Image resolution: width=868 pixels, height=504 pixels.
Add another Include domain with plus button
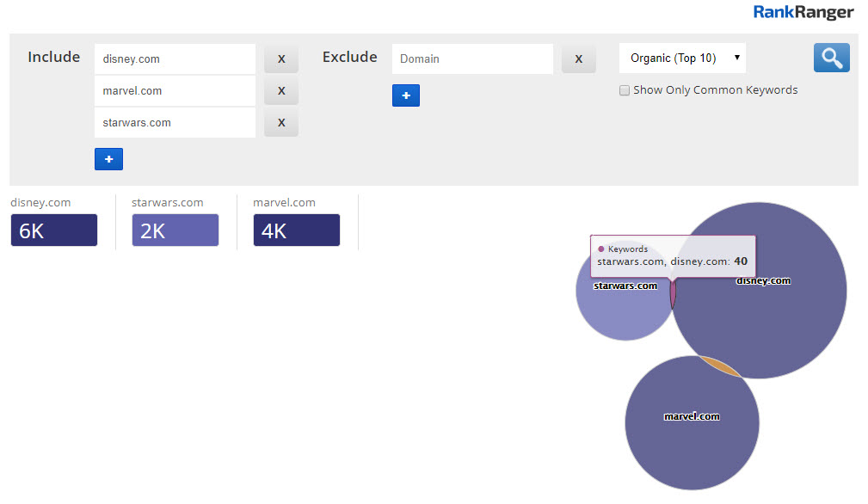coord(108,159)
